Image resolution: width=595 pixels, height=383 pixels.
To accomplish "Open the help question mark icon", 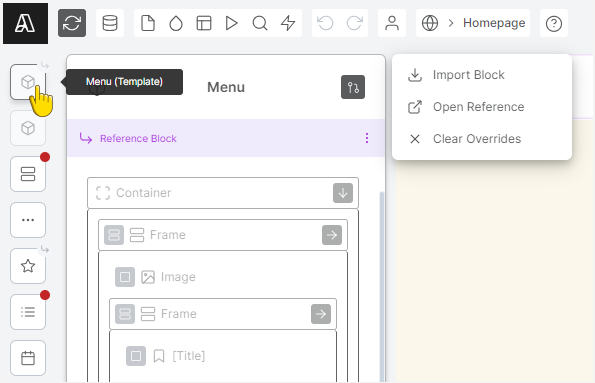I will coord(554,24).
